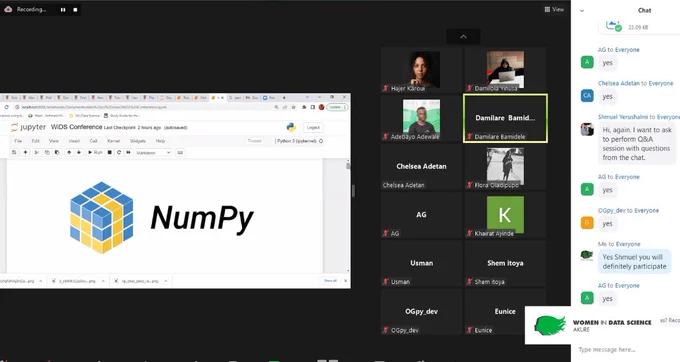Click Chelsea Adetan's CA chat avatar

587,95
